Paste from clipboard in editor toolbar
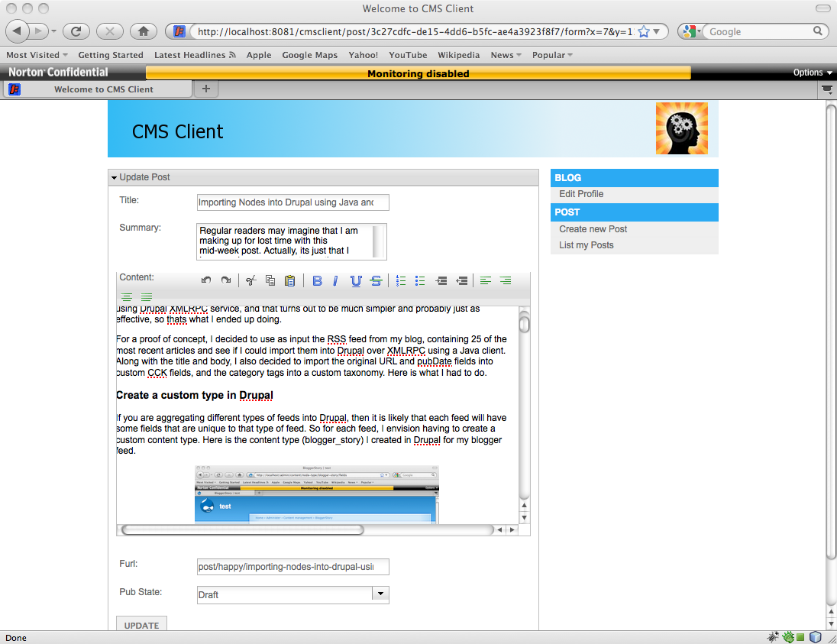 click(x=290, y=281)
